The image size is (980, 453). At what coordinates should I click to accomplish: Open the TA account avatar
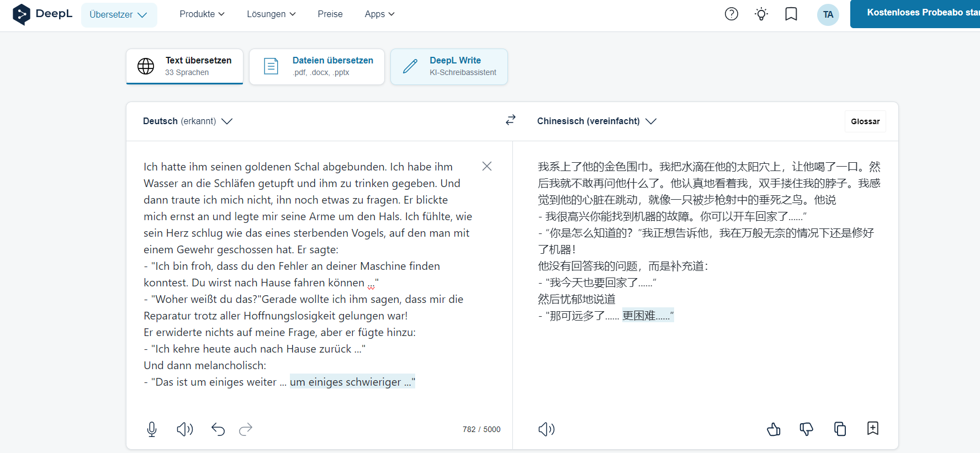pos(828,14)
